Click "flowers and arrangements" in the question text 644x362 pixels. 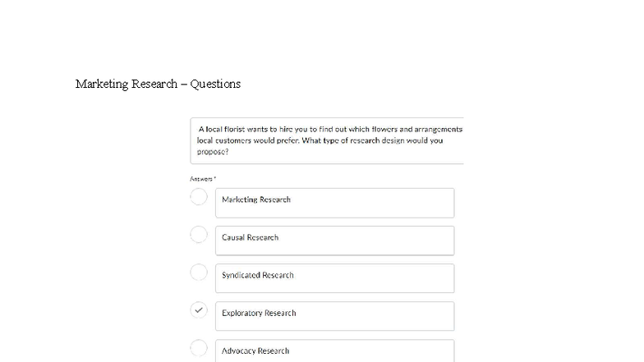pos(416,130)
